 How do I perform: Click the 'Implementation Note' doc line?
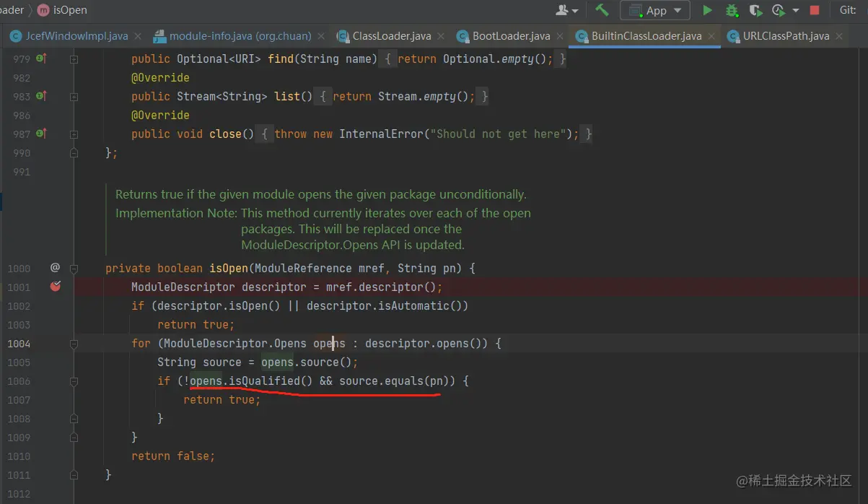point(323,213)
